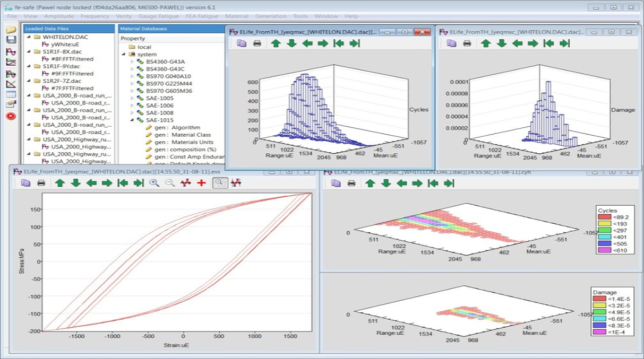Print the Cycles histogram plot
The image size is (644, 359).
point(257,43)
